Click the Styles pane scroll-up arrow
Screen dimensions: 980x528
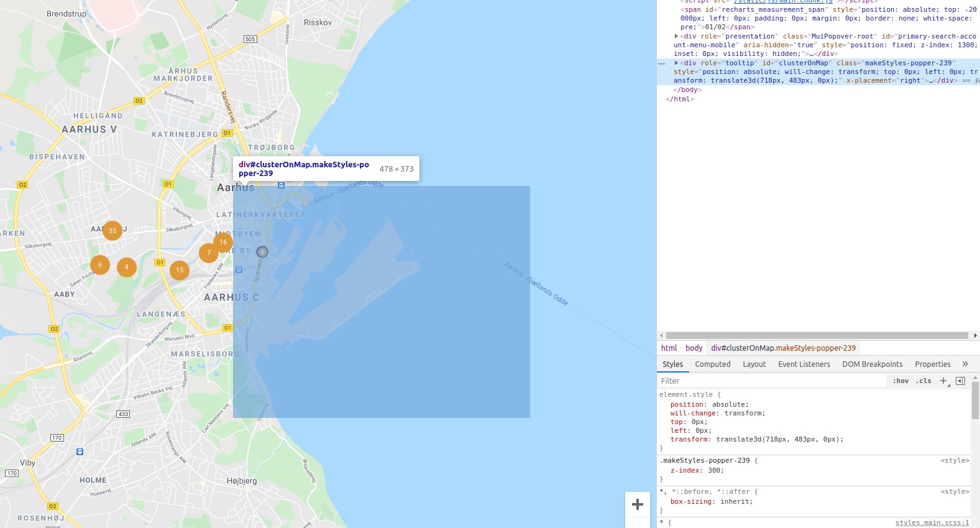click(975, 377)
